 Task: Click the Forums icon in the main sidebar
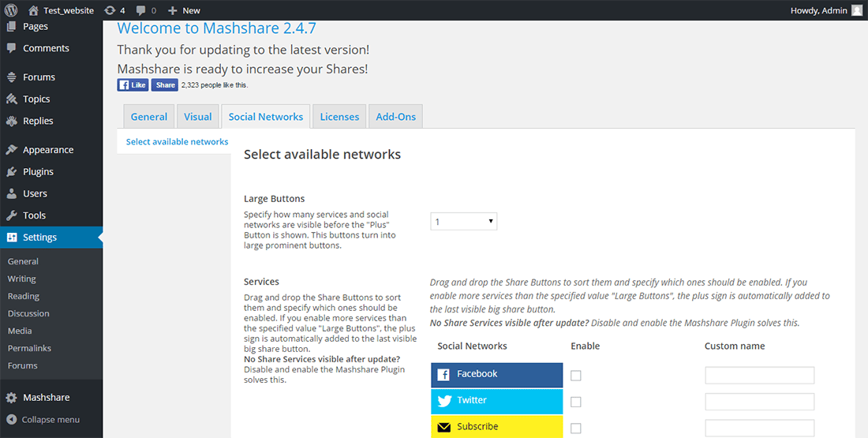pos(11,77)
